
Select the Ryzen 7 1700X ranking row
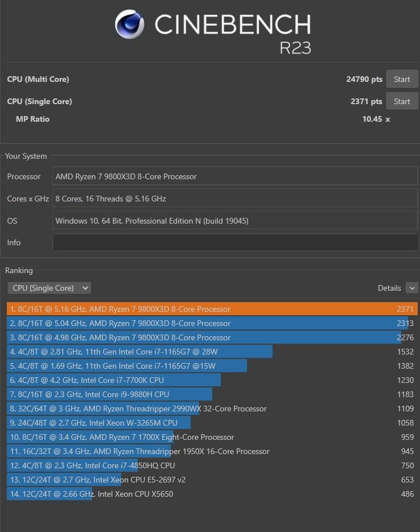tap(212, 437)
